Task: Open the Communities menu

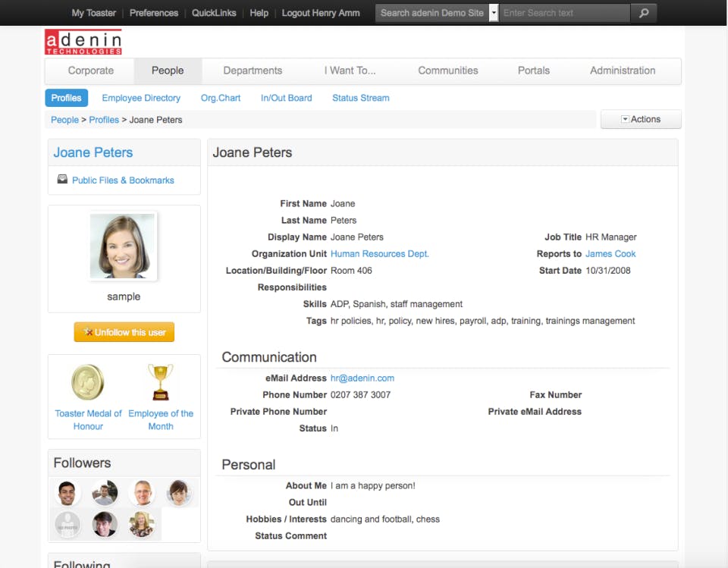Action: point(447,71)
